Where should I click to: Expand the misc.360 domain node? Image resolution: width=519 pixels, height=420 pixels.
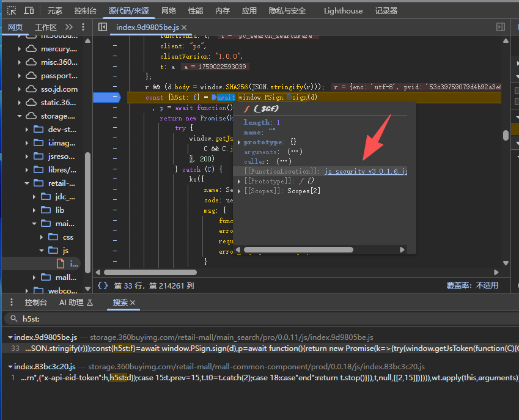(19, 62)
